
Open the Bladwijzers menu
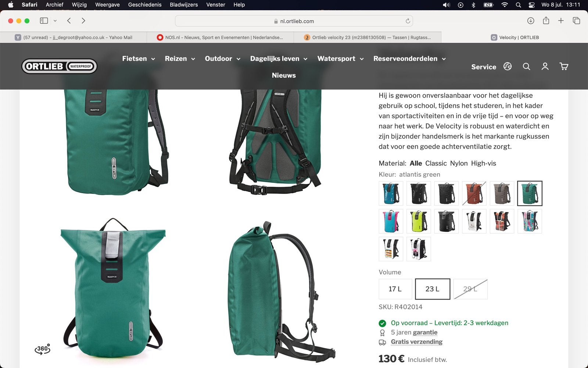click(184, 5)
